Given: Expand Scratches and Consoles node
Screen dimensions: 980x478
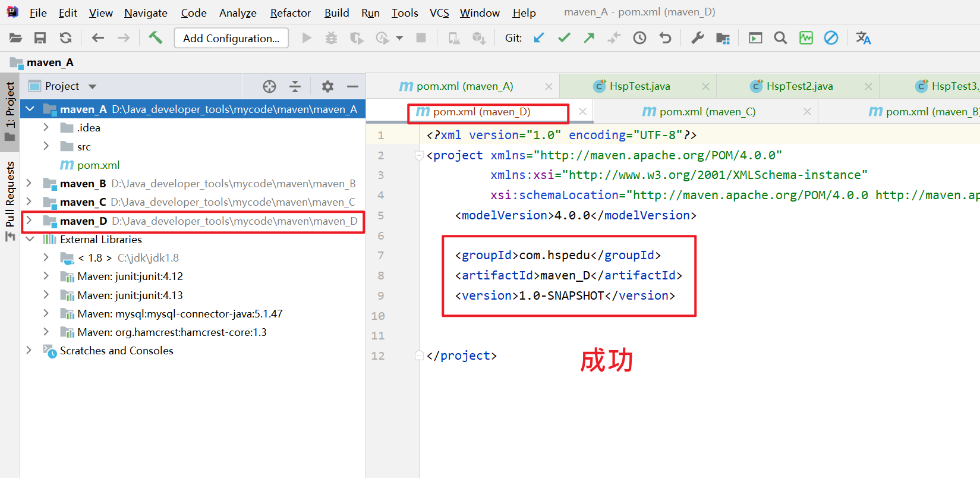Looking at the screenshot, I should [29, 350].
